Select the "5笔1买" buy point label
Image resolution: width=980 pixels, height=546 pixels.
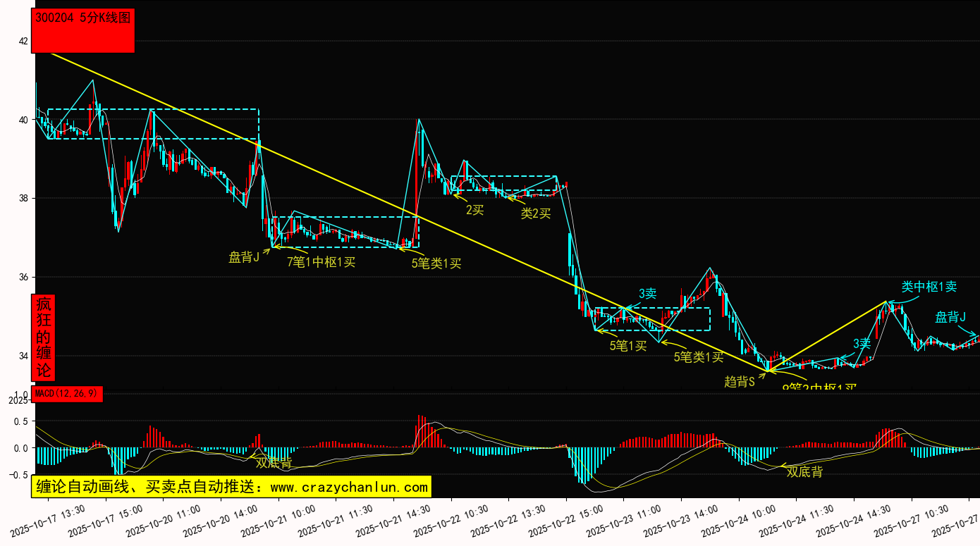[x=627, y=345]
